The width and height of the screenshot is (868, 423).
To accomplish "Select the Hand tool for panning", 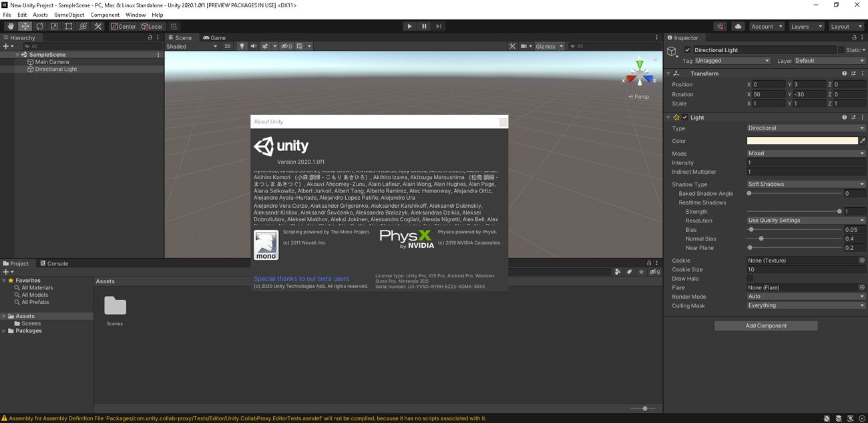I will [10, 26].
